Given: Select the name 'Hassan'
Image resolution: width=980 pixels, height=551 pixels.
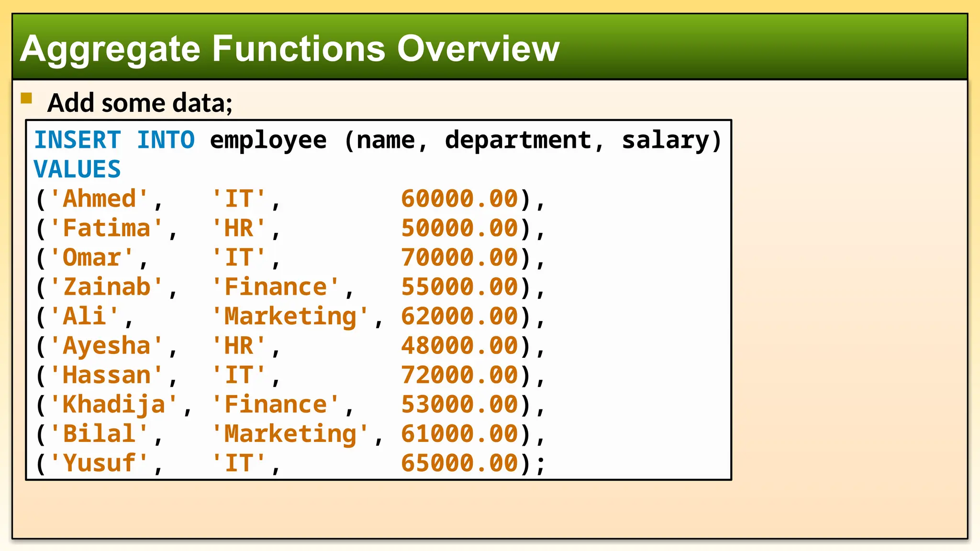Looking at the screenshot, I should [x=107, y=375].
